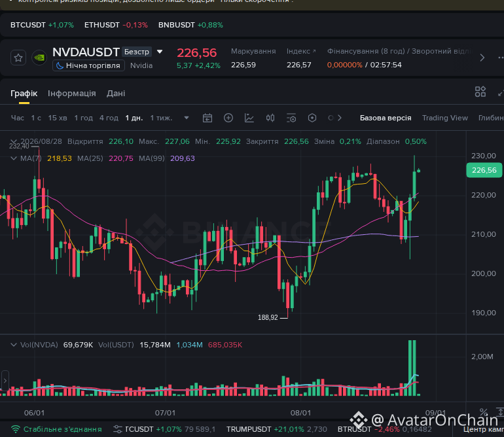Open the NVDAUSDT pair selector dropdown arrow
Screen dimensions: 504x437
click(160, 52)
